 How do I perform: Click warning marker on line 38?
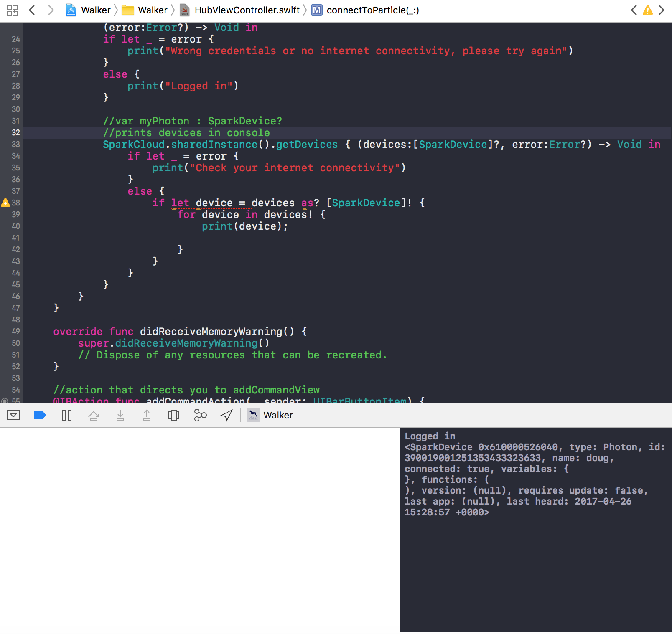pos(5,203)
